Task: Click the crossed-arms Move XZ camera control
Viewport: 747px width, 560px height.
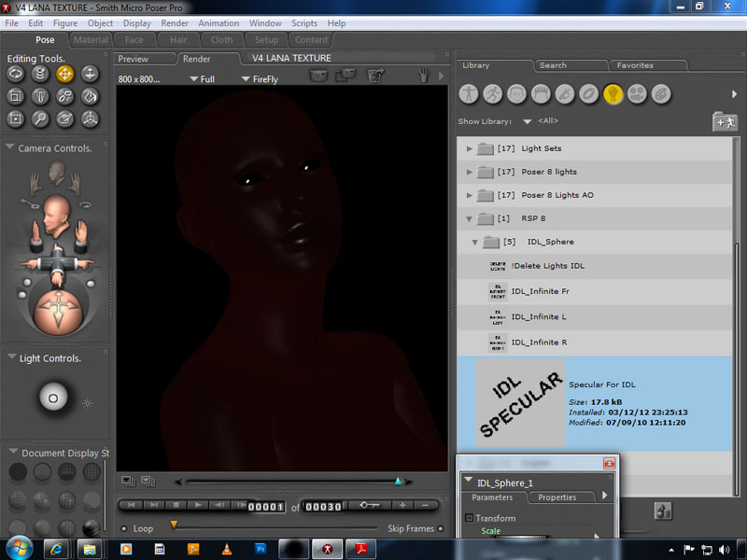Action: [x=58, y=263]
